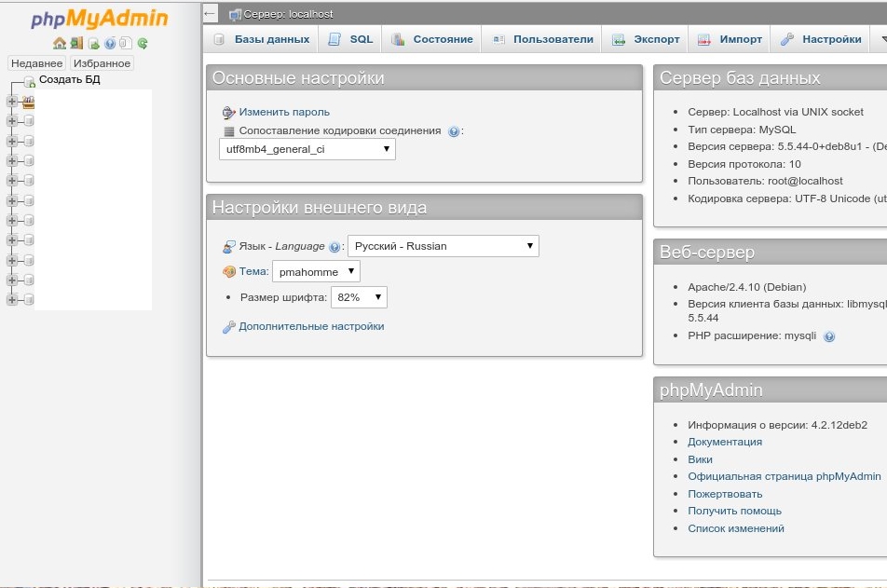Open the font size dropdown showing 82%
The width and height of the screenshot is (887, 588).
click(x=360, y=297)
